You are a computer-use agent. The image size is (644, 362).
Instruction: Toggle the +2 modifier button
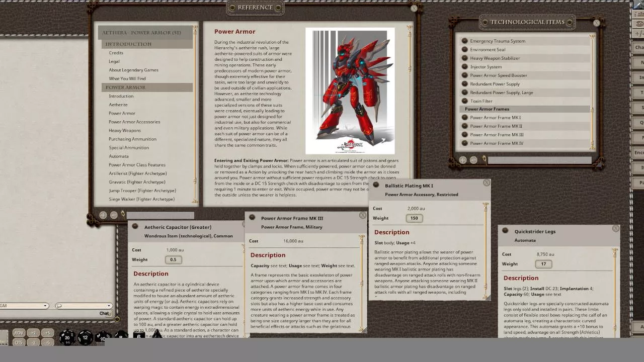(x=34, y=333)
